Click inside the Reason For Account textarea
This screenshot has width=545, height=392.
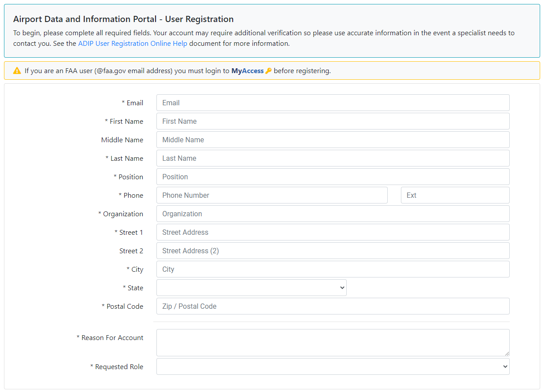333,342
